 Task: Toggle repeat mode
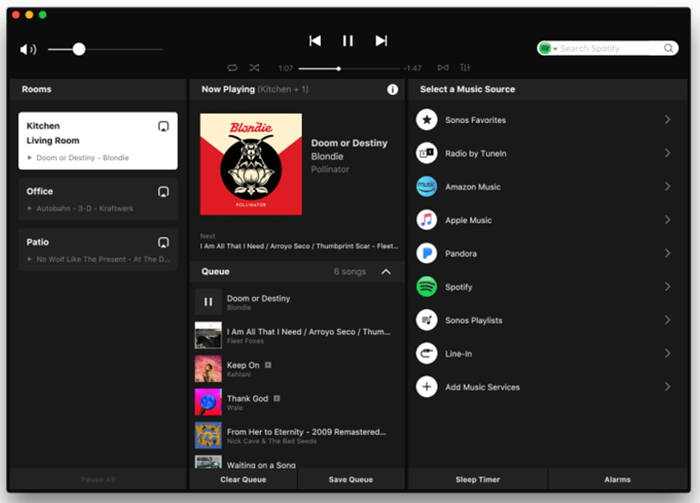pyautogui.click(x=233, y=68)
